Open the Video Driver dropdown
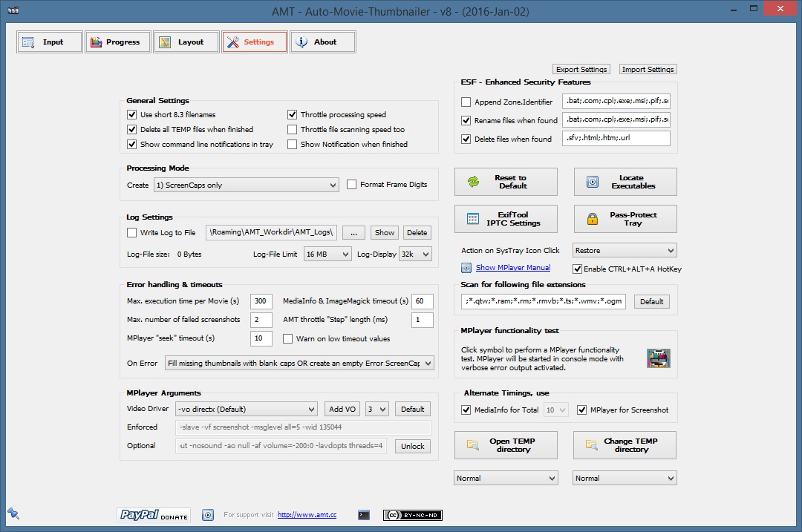 (x=246, y=409)
